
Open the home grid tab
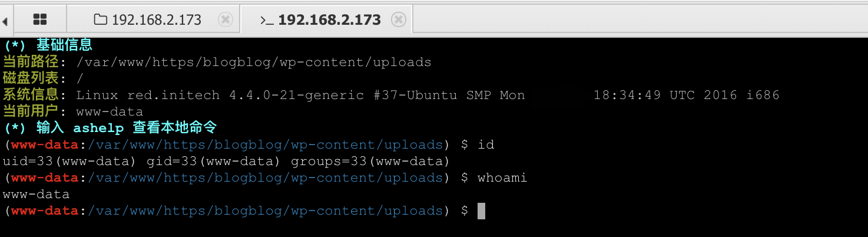[x=40, y=20]
